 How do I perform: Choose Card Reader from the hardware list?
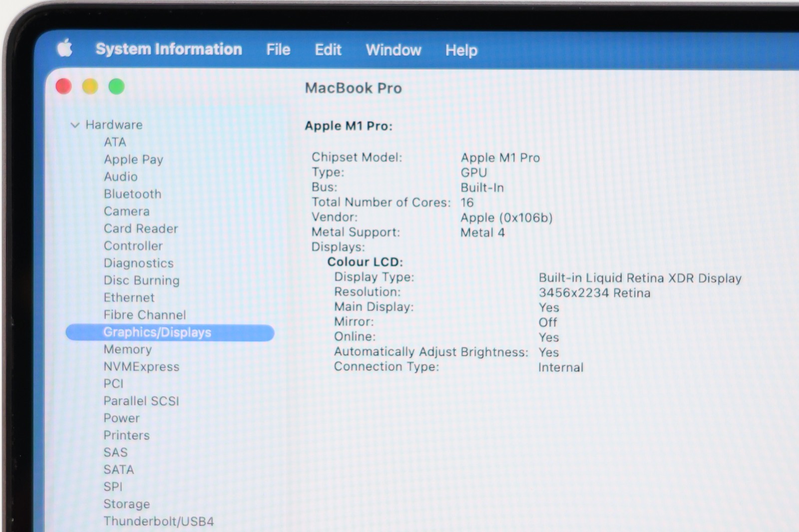[x=141, y=229]
